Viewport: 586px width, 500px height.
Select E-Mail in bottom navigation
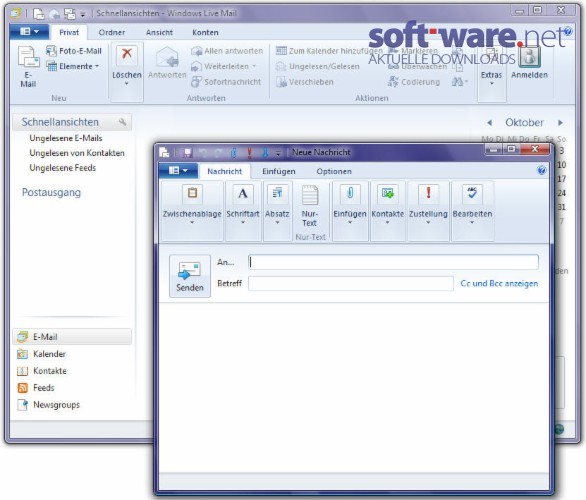(72, 337)
